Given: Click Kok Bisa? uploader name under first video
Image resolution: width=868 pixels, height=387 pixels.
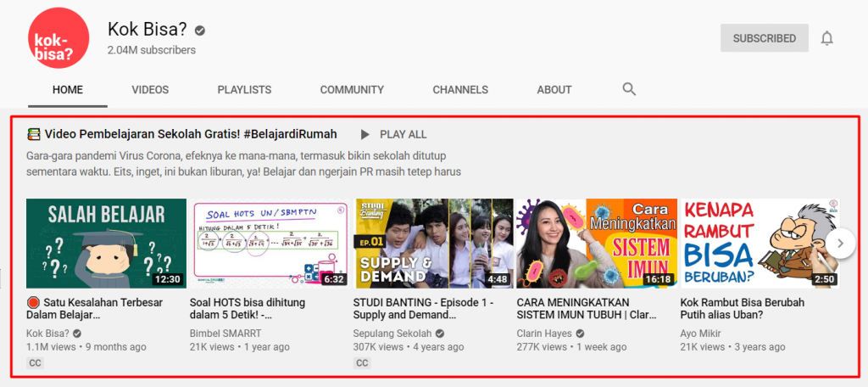Looking at the screenshot, I should [47, 334].
